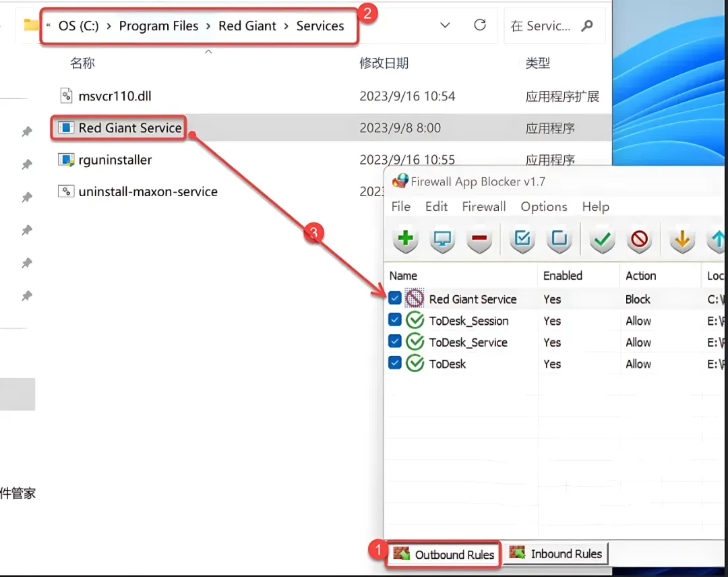Click the Check All checkbox toolbar icon
This screenshot has width=728, height=577.
[x=522, y=239]
